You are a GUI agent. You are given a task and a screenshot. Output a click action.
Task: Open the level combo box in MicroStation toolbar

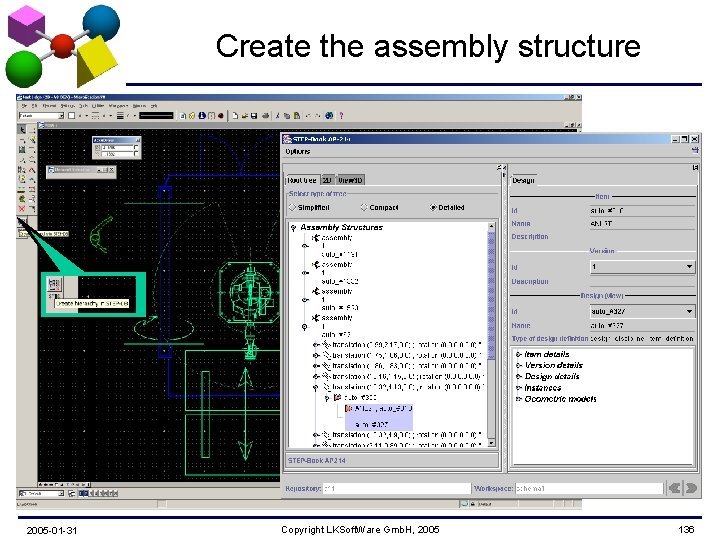coord(41,116)
